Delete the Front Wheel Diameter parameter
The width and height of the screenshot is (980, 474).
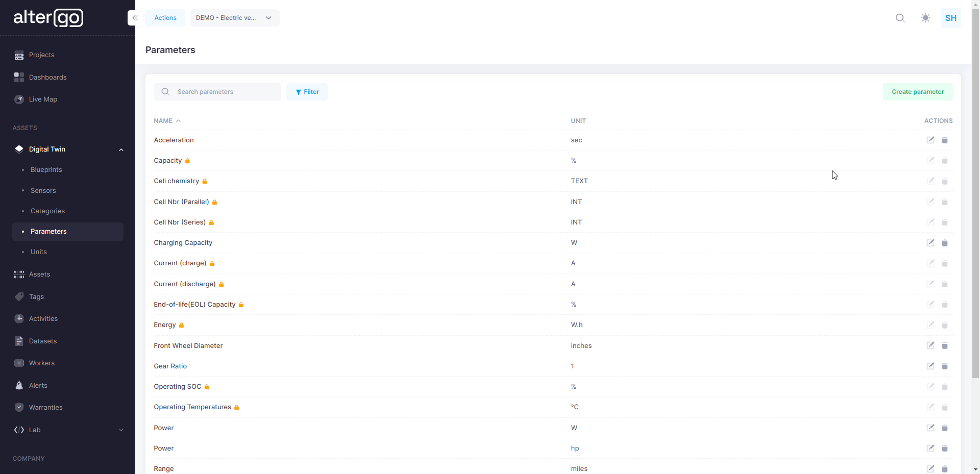pyautogui.click(x=944, y=346)
